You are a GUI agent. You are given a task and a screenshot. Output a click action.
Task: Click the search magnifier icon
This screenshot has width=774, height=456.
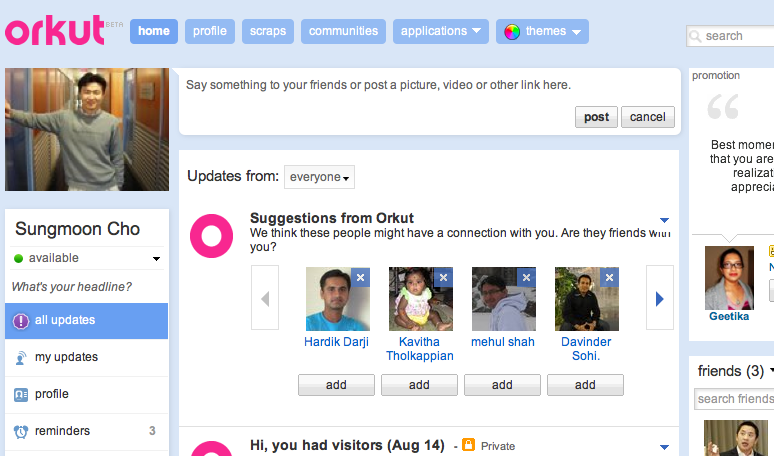[x=696, y=37]
